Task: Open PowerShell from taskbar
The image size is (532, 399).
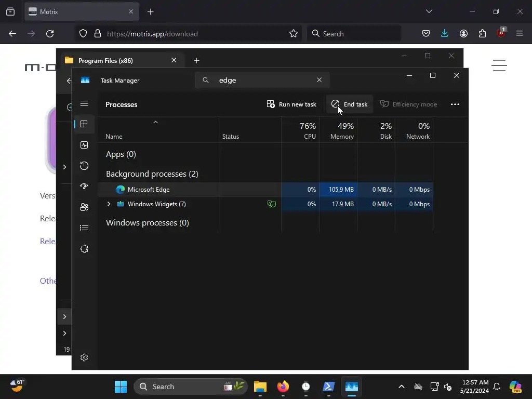Action: click(329, 387)
